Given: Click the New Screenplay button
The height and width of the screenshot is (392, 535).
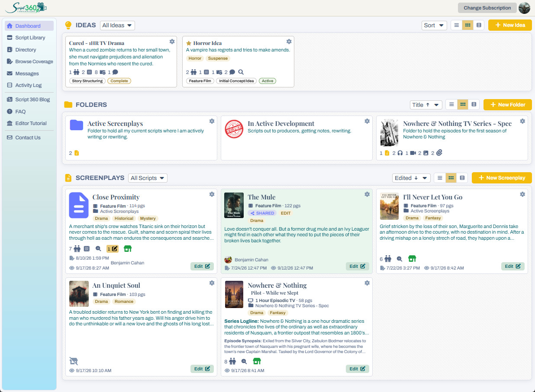Looking at the screenshot, I should (502, 178).
